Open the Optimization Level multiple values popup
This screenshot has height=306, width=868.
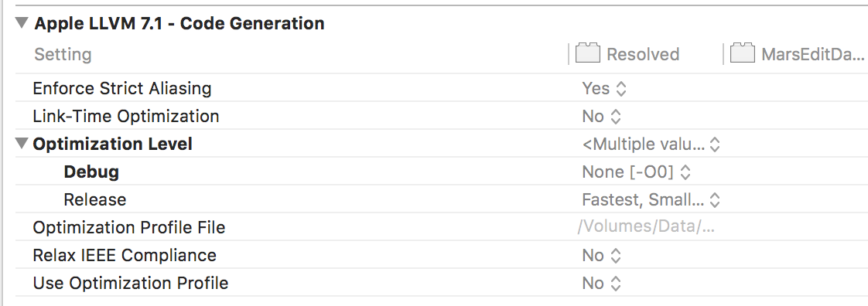coord(651,144)
